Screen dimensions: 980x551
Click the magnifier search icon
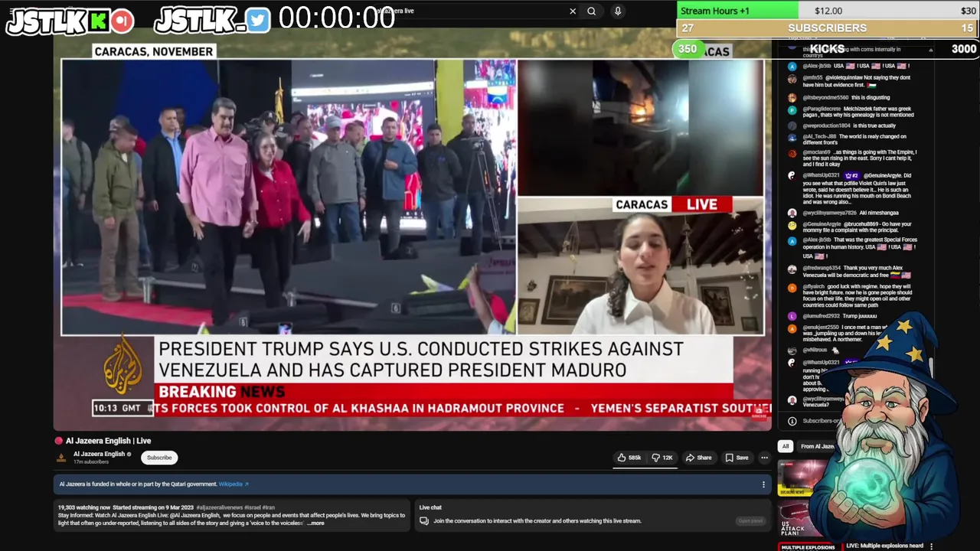pyautogui.click(x=591, y=11)
